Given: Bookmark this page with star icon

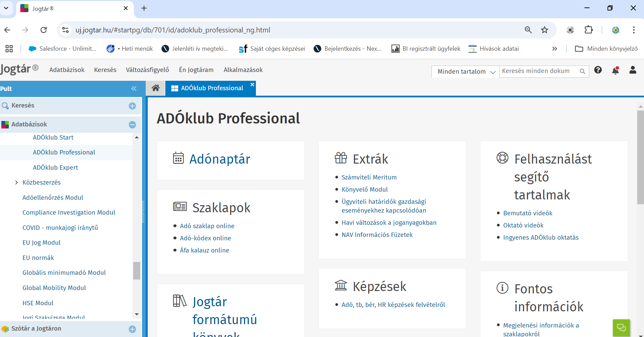Looking at the screenshot, I should [x=544, y=30].
